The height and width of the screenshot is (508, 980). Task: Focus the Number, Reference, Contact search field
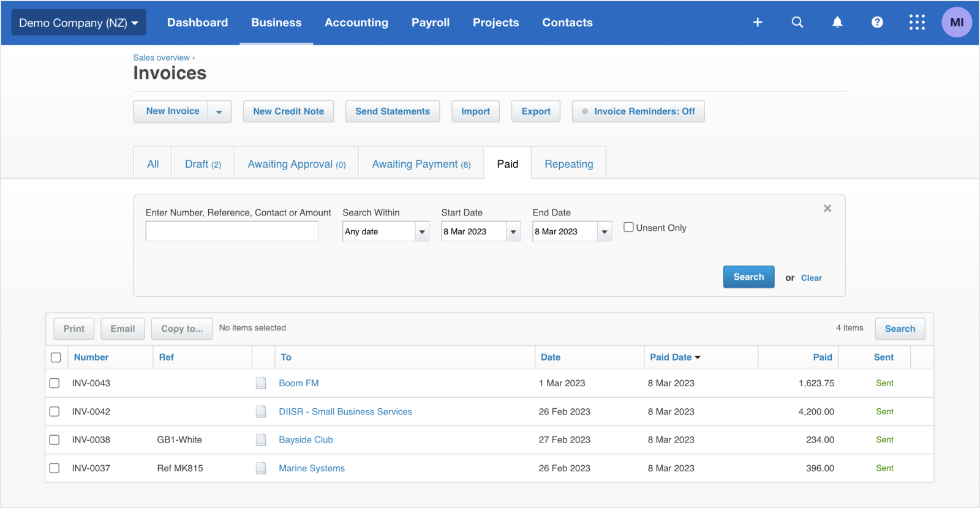click(232, 231)
